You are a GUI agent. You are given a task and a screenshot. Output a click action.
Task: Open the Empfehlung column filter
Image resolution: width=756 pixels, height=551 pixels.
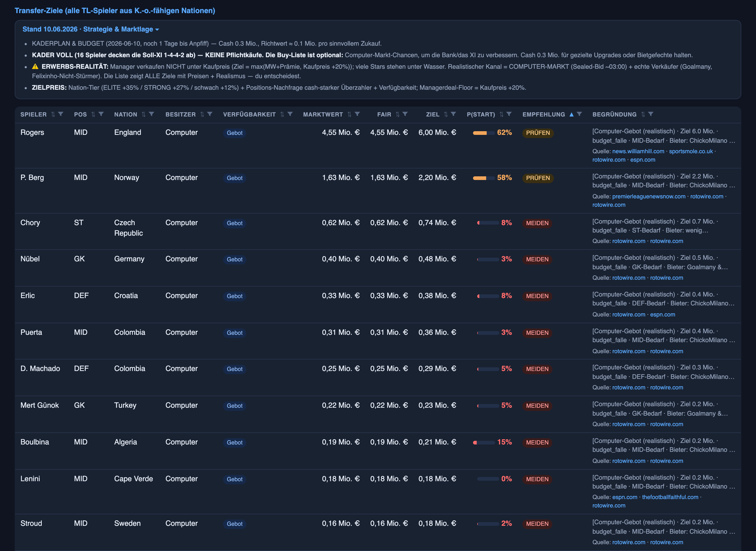pos(580,114)
